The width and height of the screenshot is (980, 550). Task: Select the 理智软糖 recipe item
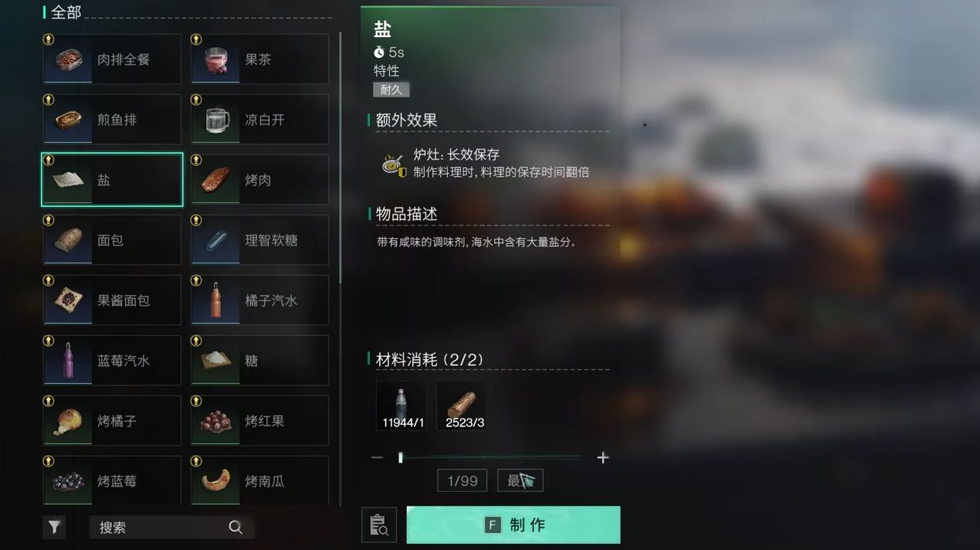pos(259,239)
